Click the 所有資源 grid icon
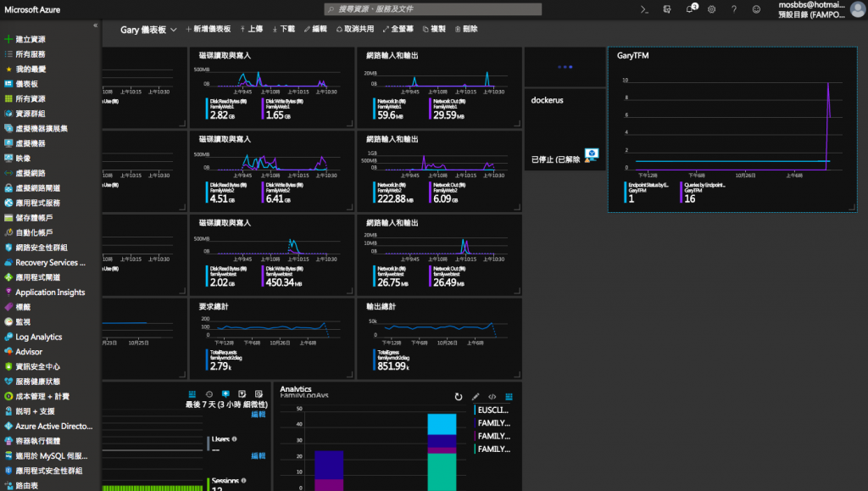 click(x=8, y=99)
